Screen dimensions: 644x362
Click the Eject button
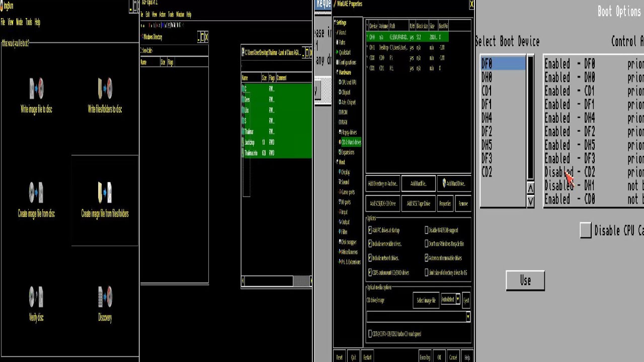[x=466, y=300]
